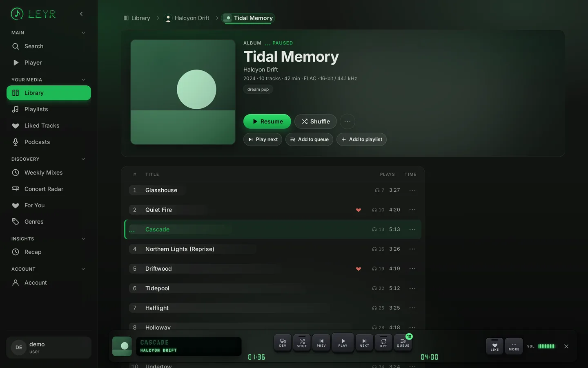
Task: Click PREV previous track button
Action: tap(321, 343)
